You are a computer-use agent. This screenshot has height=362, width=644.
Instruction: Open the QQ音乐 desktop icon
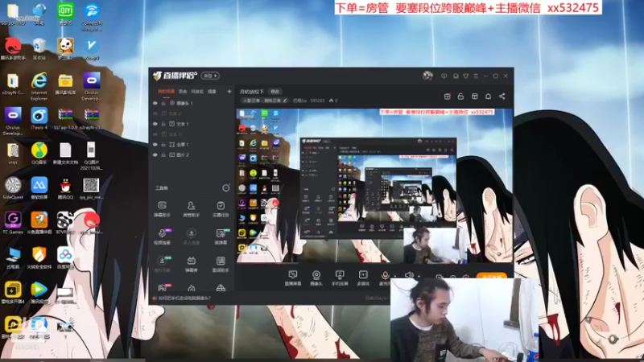pos(39,154)
